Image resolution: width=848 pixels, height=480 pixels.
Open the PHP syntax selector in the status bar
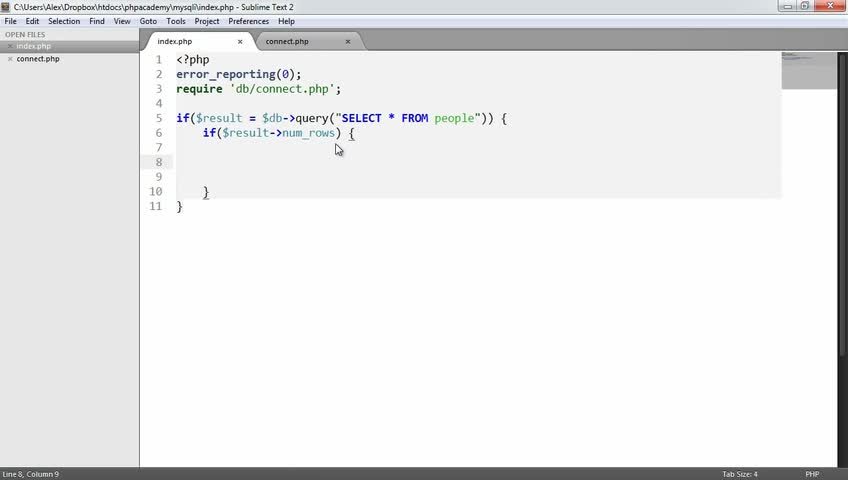812,474
